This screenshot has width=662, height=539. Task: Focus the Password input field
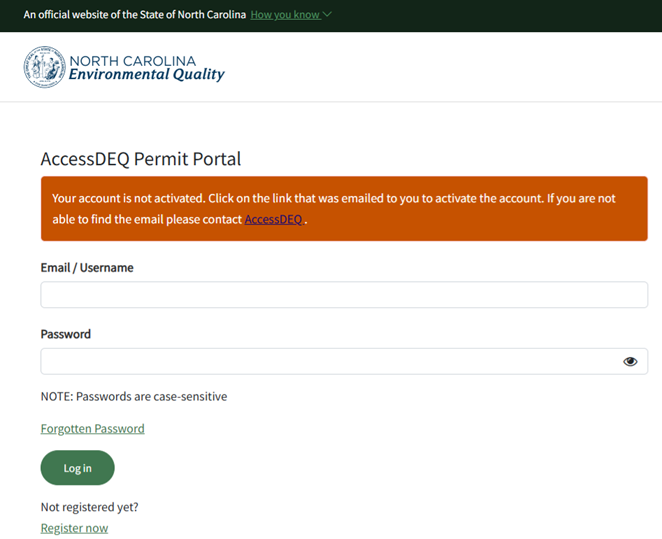(x=344, y=361)
